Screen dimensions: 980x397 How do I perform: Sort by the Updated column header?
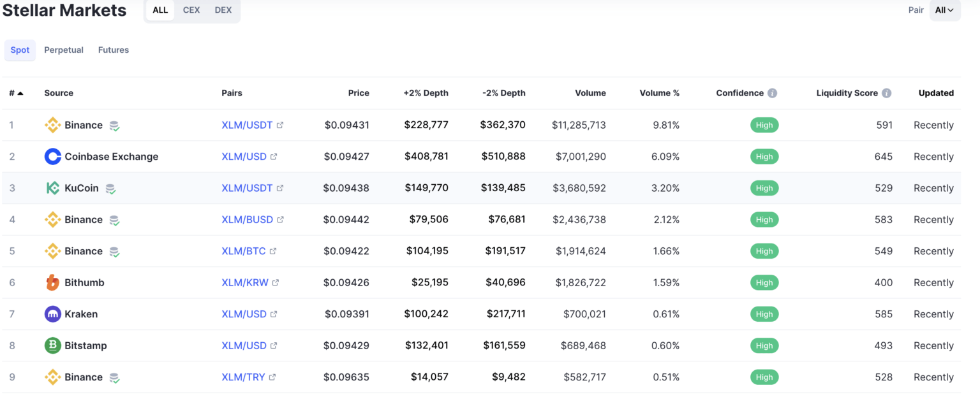point(936,93)
